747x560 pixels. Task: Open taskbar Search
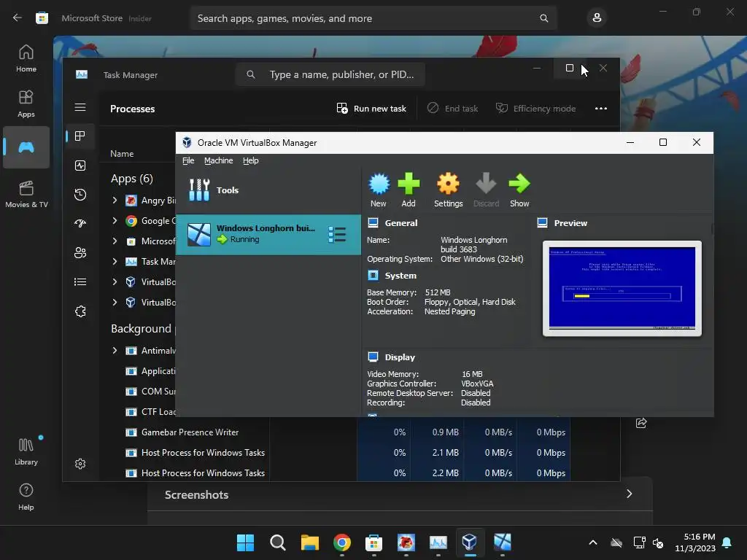pyautogui.click(x=278, y=542)
